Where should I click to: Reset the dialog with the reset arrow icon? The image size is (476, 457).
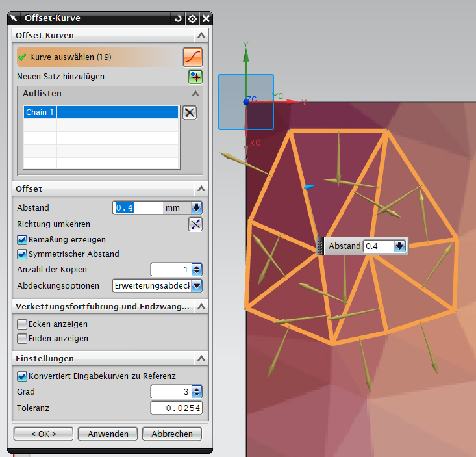178,19
